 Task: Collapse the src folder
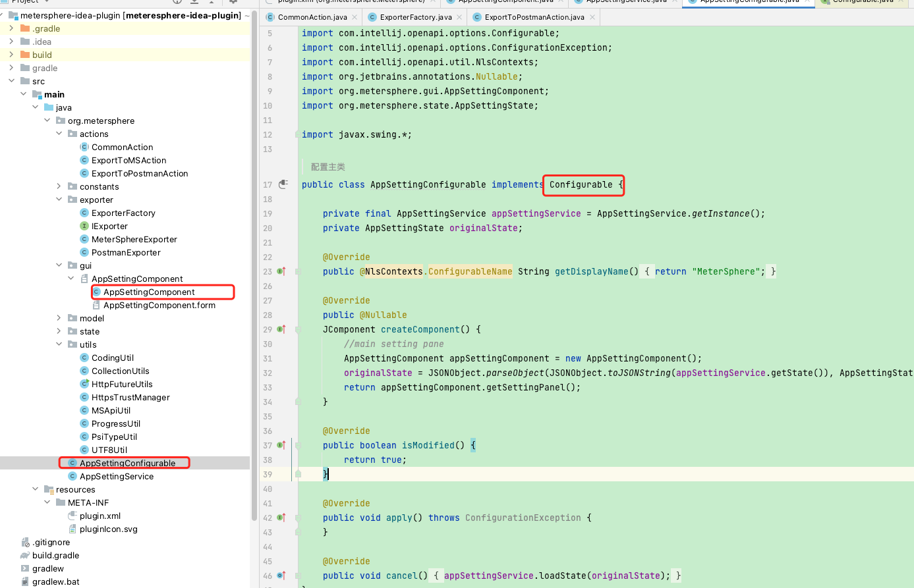(x=11, y=81)
